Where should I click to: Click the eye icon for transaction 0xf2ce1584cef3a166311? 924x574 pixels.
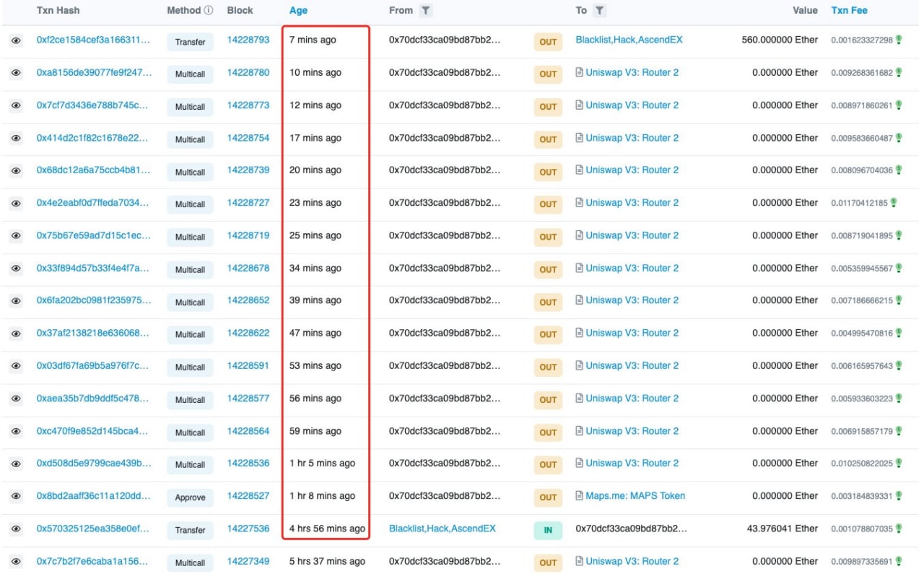(16, 41)
